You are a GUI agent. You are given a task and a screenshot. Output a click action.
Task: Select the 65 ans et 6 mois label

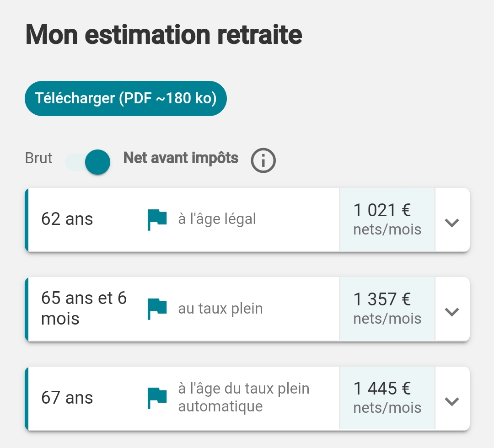[x=84, y=308]
